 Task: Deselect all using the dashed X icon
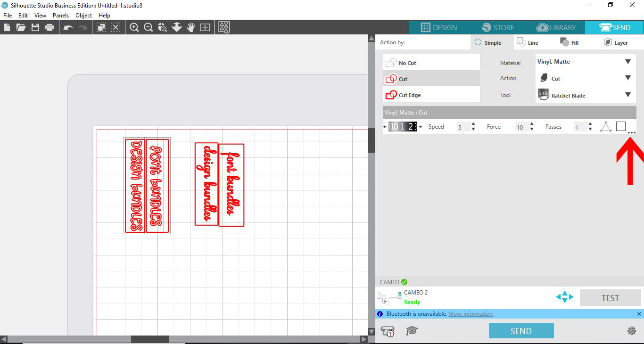coord(116,27)
